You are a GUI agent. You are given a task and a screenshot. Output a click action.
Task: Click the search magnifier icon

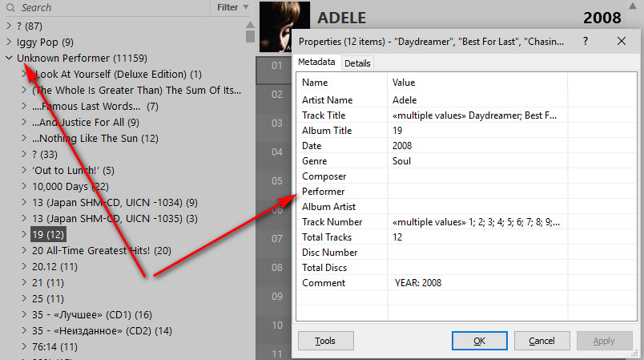(x=12, y=7)
